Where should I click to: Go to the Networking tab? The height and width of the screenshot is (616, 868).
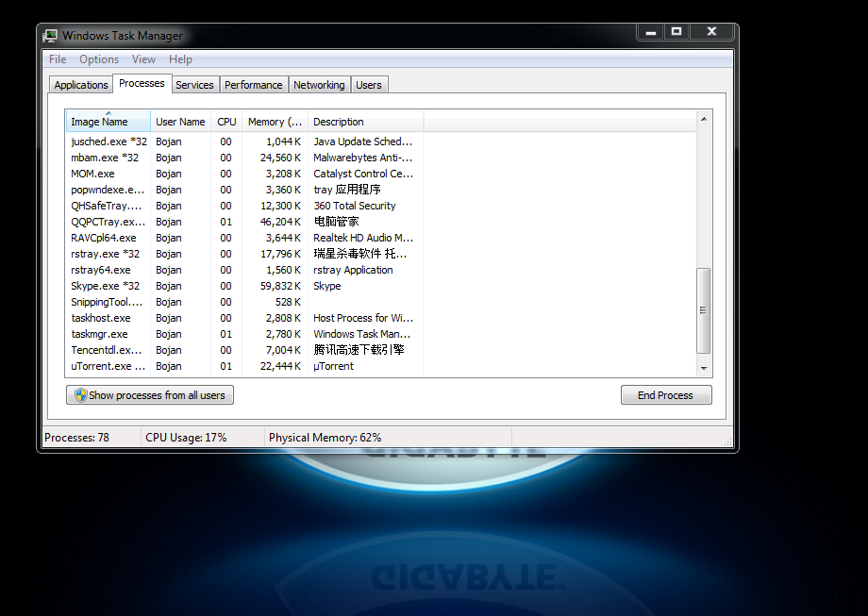[319, 85]
